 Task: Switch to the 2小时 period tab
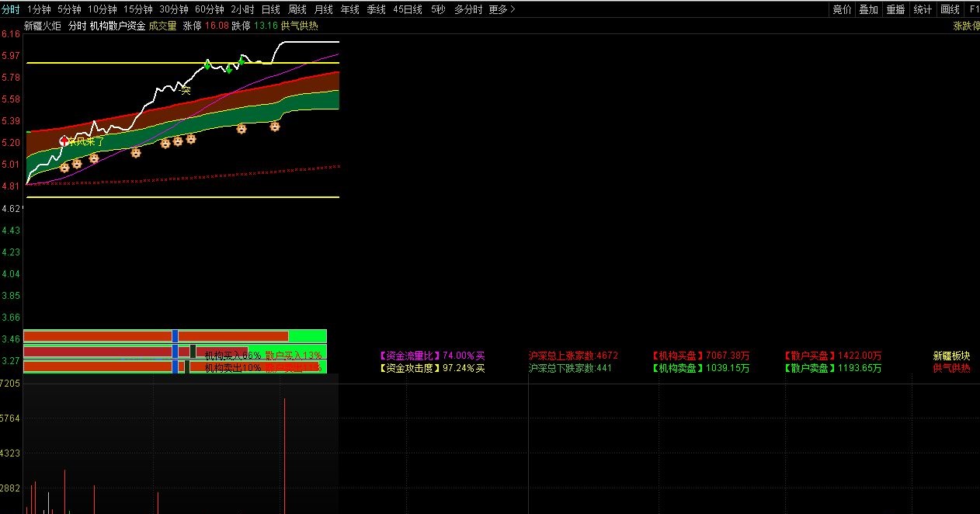(243, 9)
